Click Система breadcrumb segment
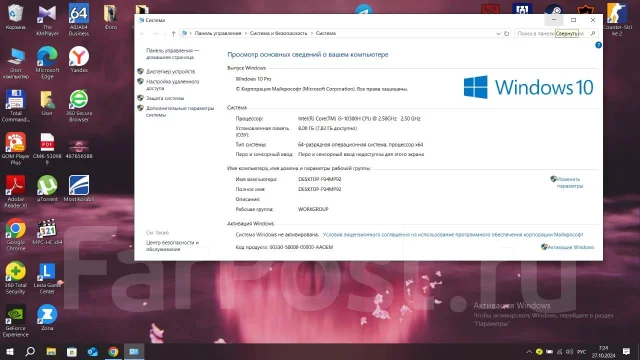This screenshot has height=360, width=640. click(326, 33)
